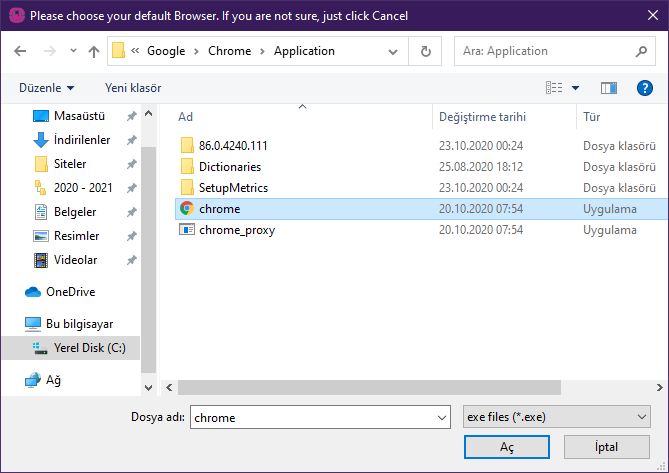
Task: Select the SetupMetrics folder
Action: [233, 188]
